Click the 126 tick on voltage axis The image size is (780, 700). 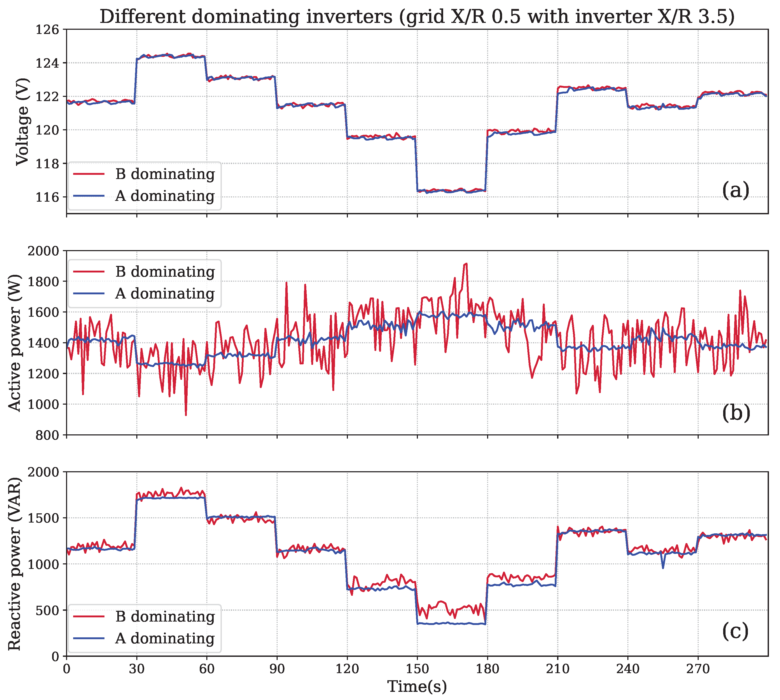pos(48,29)
